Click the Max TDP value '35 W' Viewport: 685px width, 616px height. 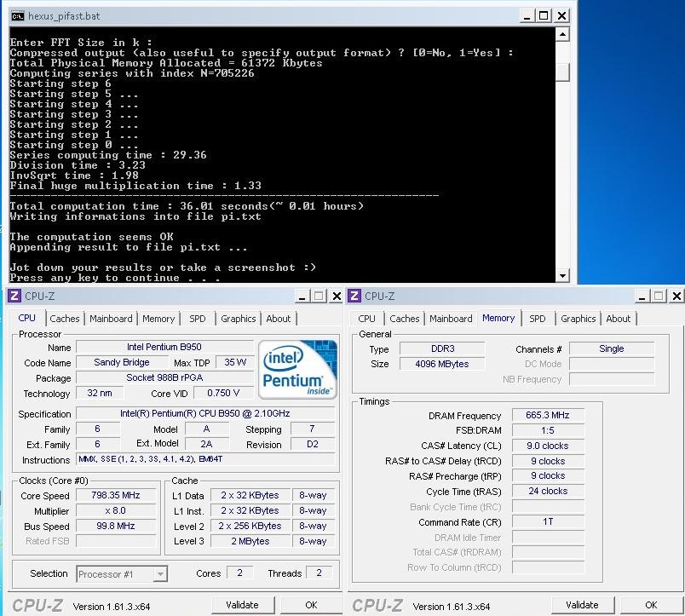[235, 362]
